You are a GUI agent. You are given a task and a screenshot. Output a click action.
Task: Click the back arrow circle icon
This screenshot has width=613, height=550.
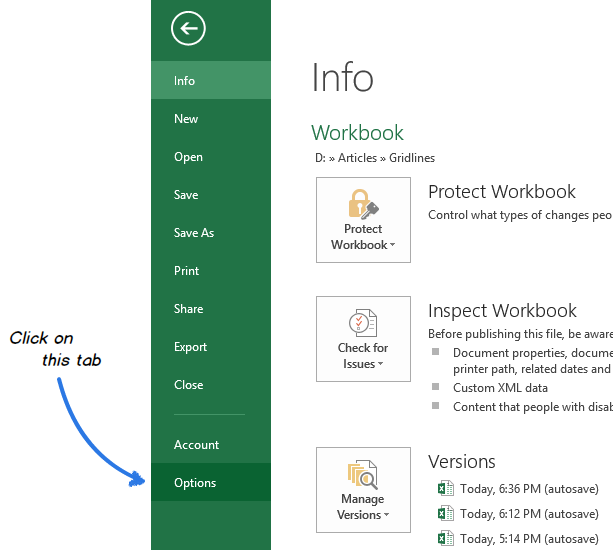(x=188, y=28)
